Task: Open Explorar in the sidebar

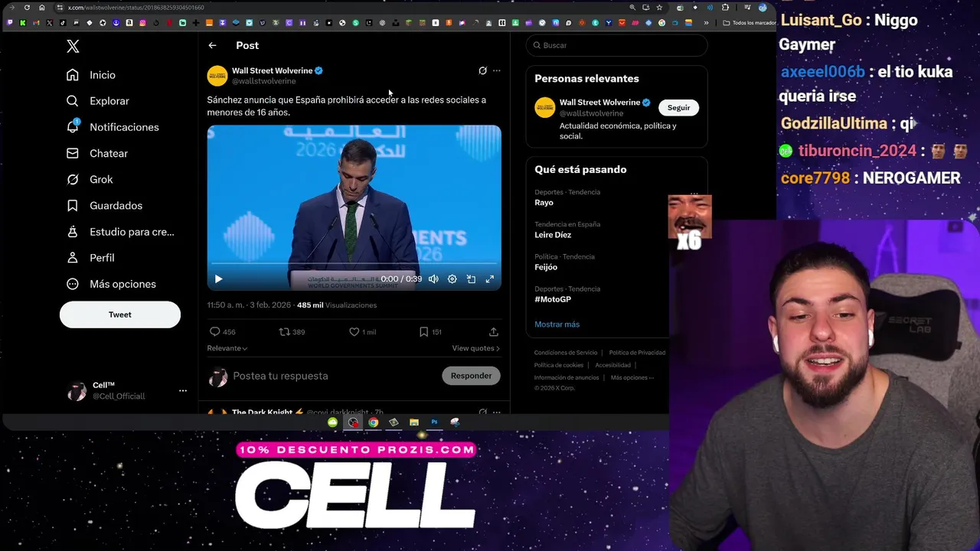Action: pyautogui.click(x=98, y=101)
